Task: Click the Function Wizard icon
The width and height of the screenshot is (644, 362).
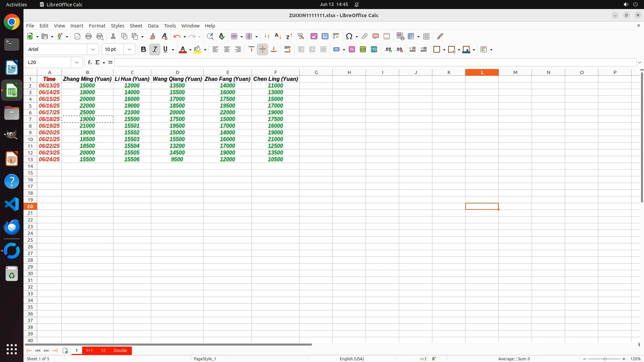Action: [x=90, y=62]
